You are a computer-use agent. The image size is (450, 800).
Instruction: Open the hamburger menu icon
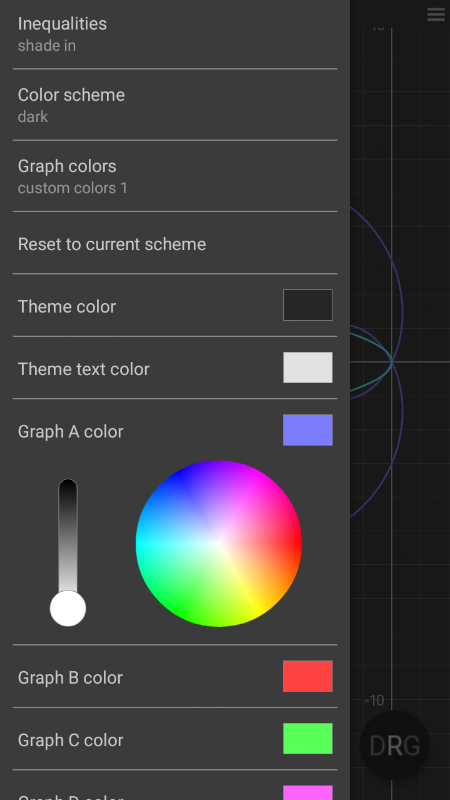[436, 14]
